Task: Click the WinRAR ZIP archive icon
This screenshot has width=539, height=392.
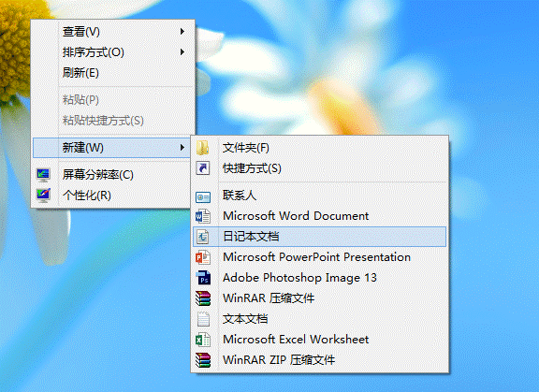Action: [203, 360]
